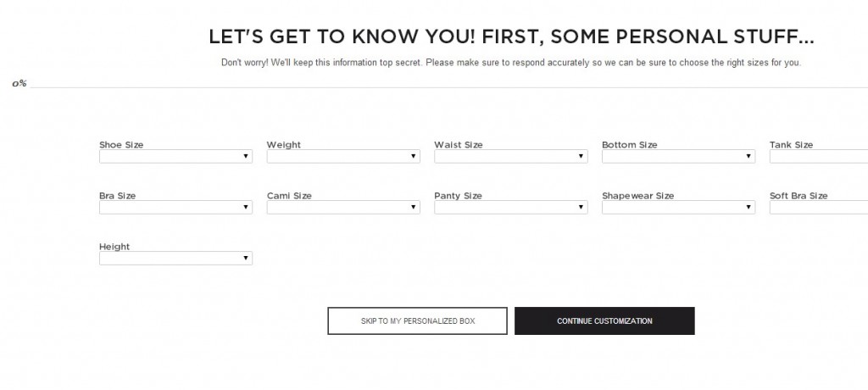Click the Shoe Size dropdown arrow
868x390 pixels.
coord(246,157)
